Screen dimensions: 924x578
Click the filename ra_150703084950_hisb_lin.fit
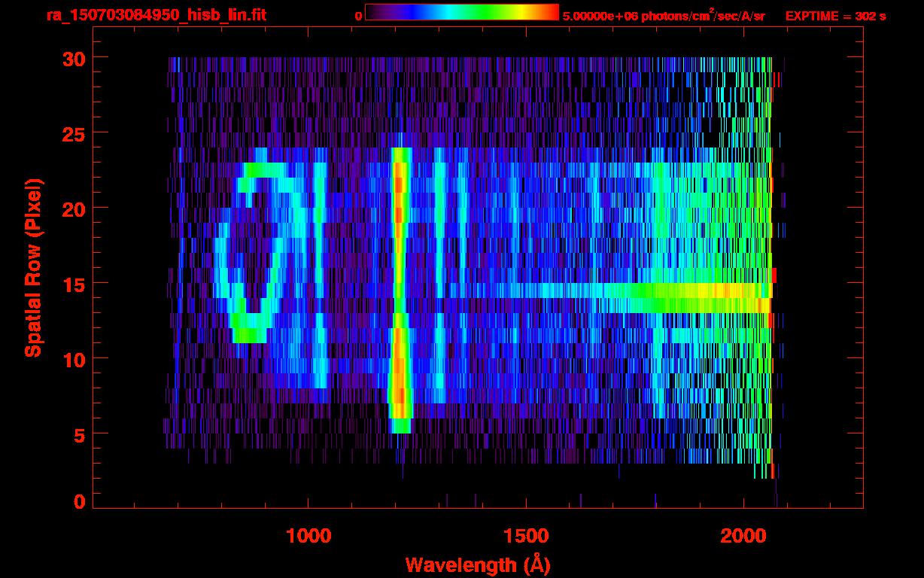point(156,15)
